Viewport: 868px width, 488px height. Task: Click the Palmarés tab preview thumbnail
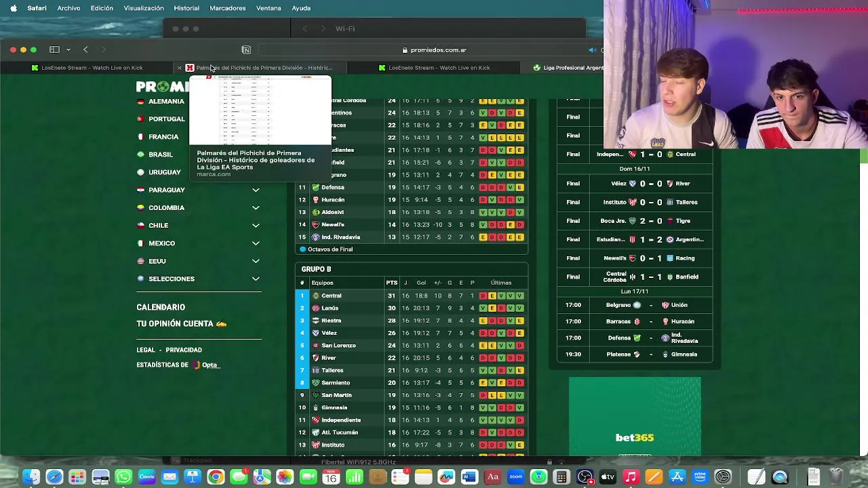[x=260, y=110]
